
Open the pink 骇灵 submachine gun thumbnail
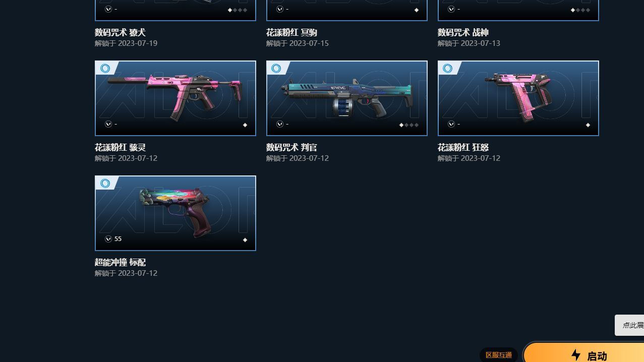[175, 98]
